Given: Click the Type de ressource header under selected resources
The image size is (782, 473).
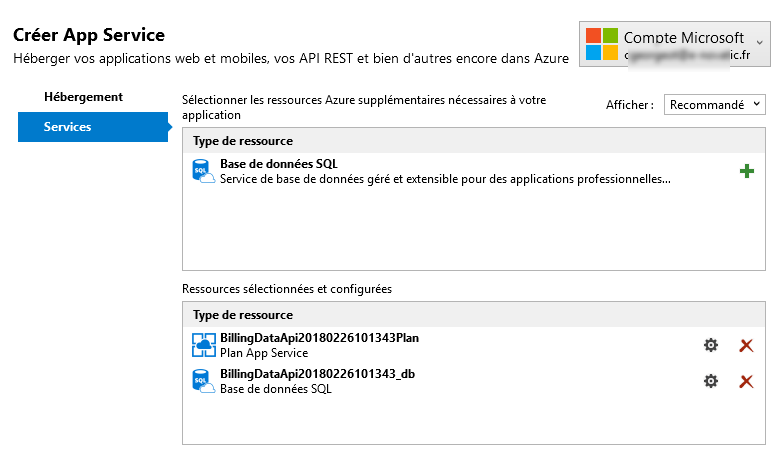Looking at the screenshot, I should (x=243, y=315).
